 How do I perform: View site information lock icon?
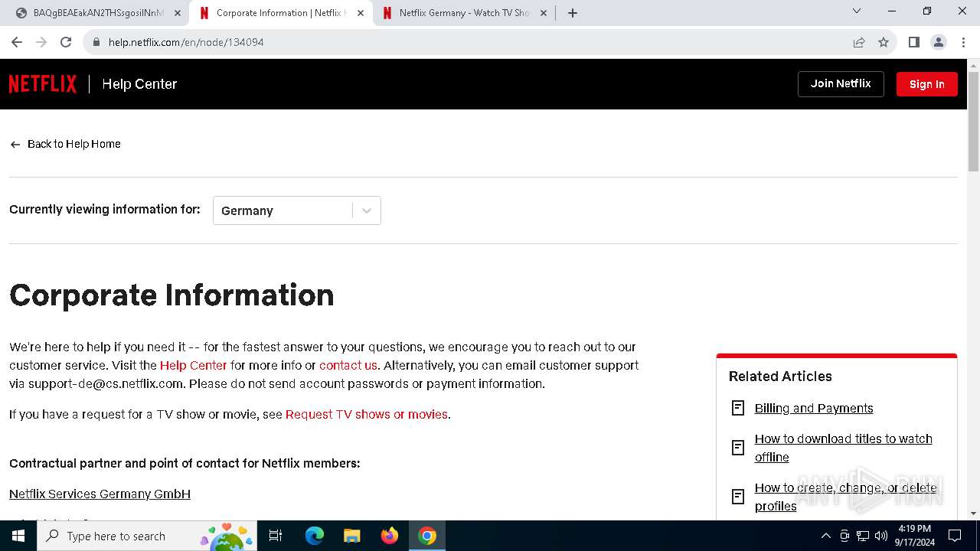[96, 42]
